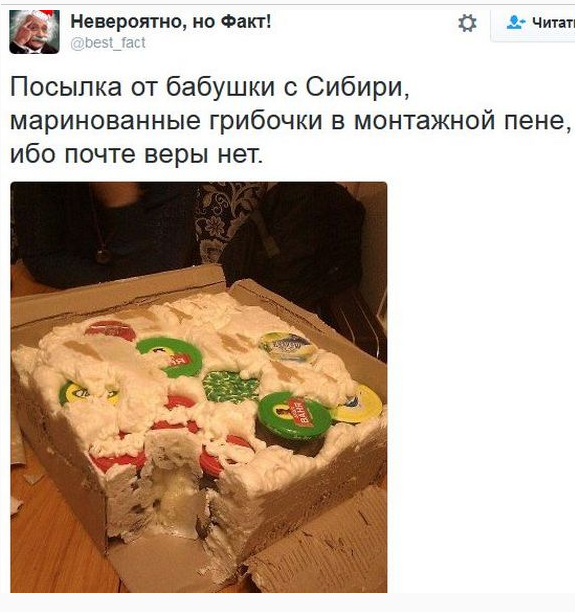Click the follow person-plus icon
The height and width of the screenshot is (612, 575).
coord(516,22)
